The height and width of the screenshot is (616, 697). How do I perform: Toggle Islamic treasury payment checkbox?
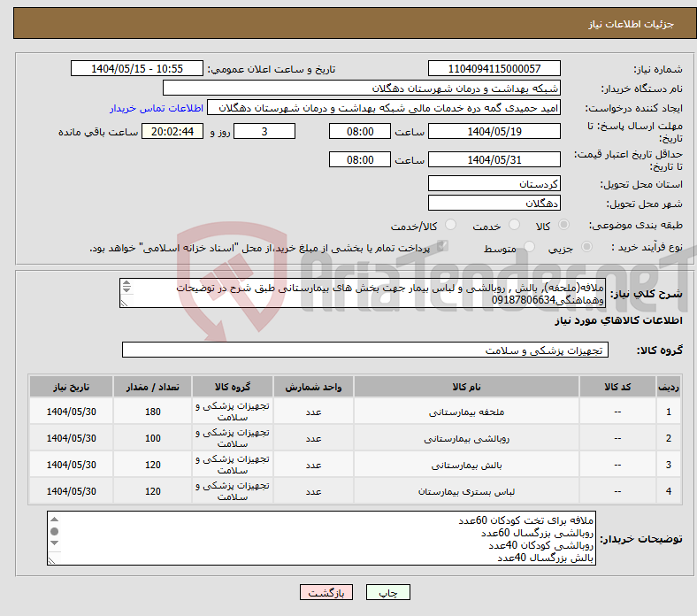(x=443, y=246)
